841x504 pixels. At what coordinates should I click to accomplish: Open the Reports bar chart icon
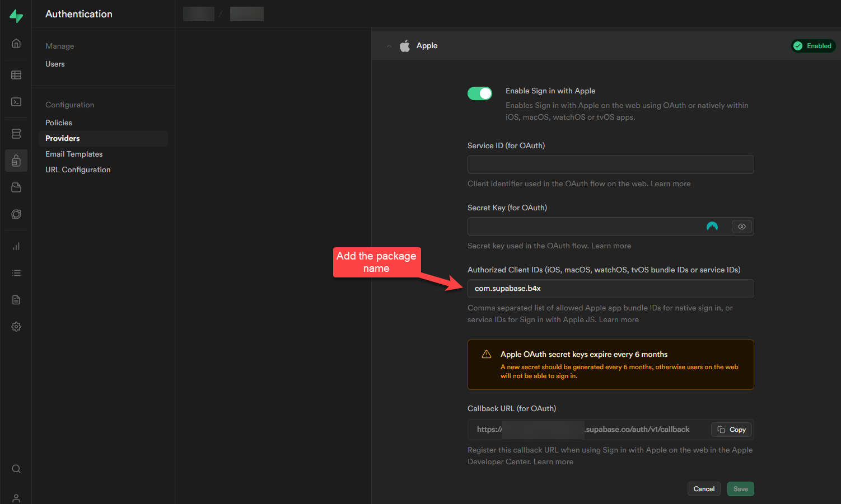point(16,246)
